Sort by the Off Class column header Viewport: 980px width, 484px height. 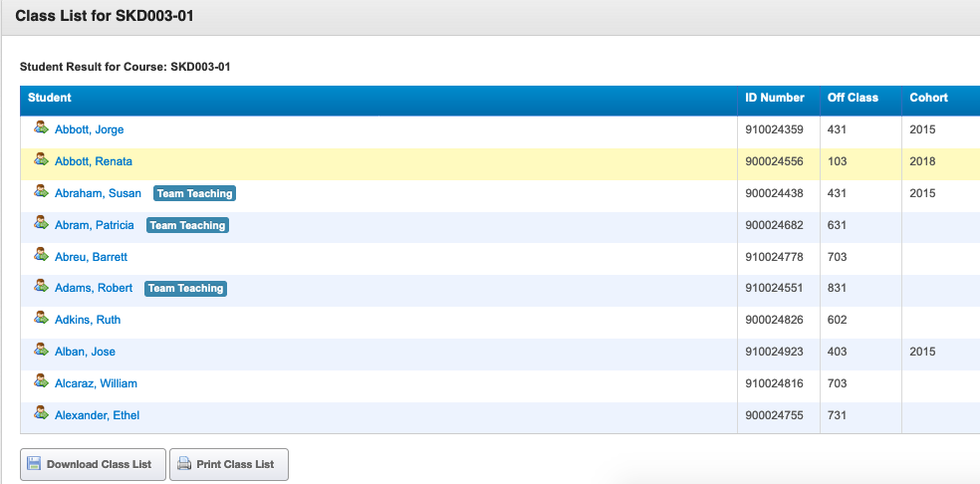[853, 98]
